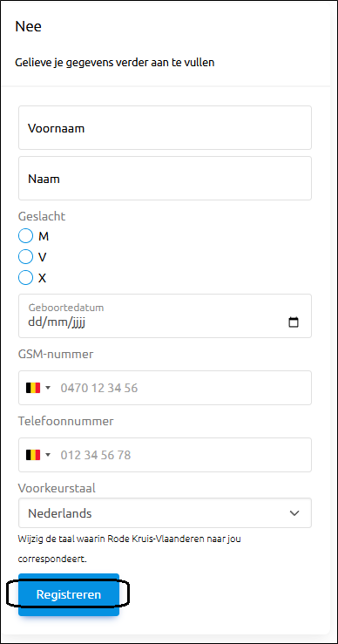Image resolution: width=338 pixels, height=644 pixels.
Task: Click the chevron in the Voorkeurstaal box
Action: coord(294,513)
